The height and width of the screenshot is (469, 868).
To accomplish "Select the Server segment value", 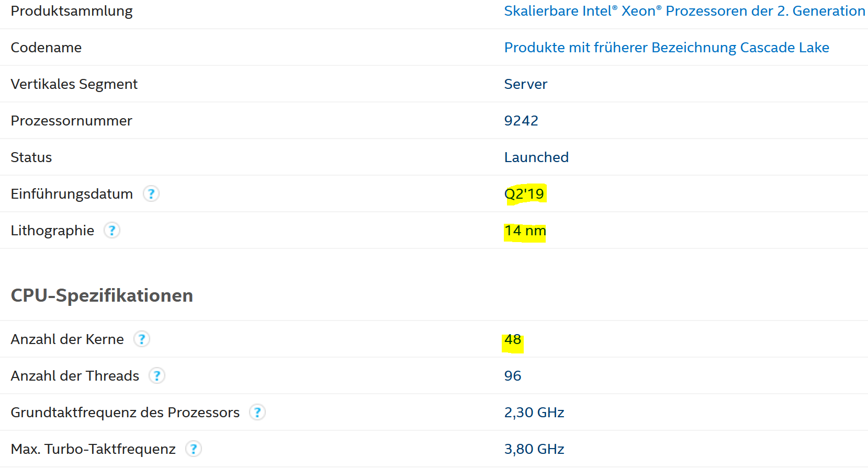I will (526, 84).
